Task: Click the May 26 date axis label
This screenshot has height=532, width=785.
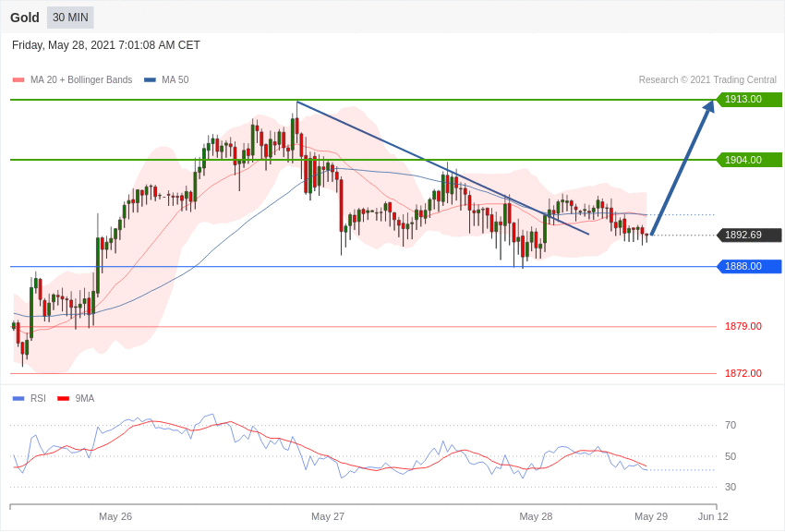Action: 115,516
